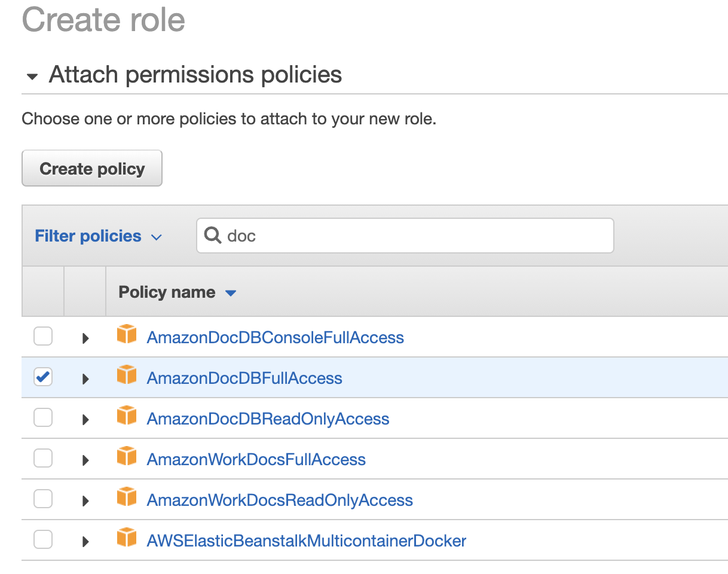
Task: Open the Filter policies dropdown
Action: 98,236
